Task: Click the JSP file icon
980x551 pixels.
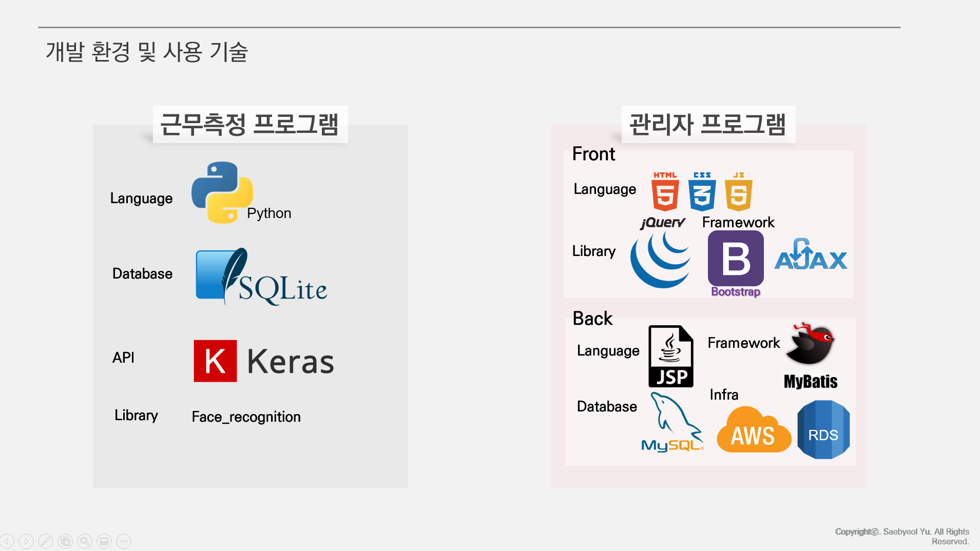Action: [671, 357]
